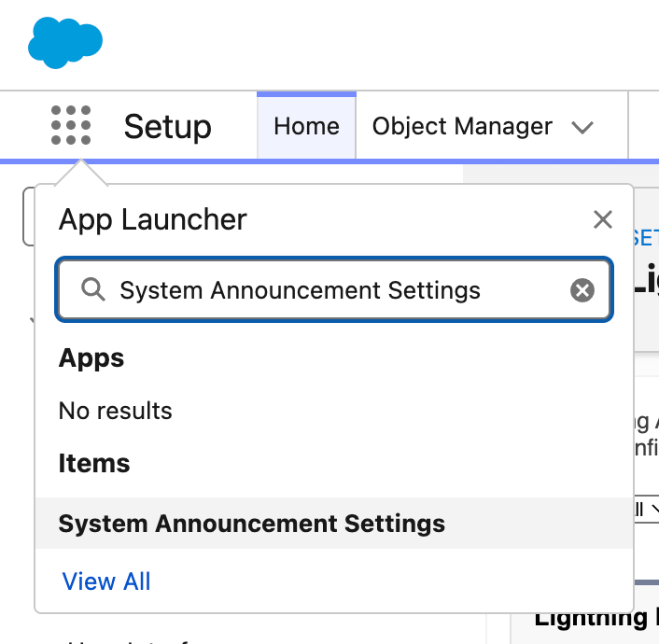The height and width of the screenshot is (644, 659).
Task: Click inside the App Launcher search field
Action: pyautogui.click(x=334, y=289)
